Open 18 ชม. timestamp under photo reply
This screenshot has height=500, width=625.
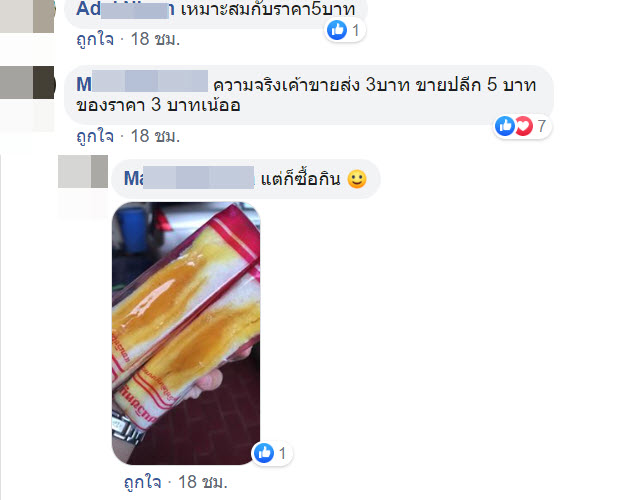[202, 482]
